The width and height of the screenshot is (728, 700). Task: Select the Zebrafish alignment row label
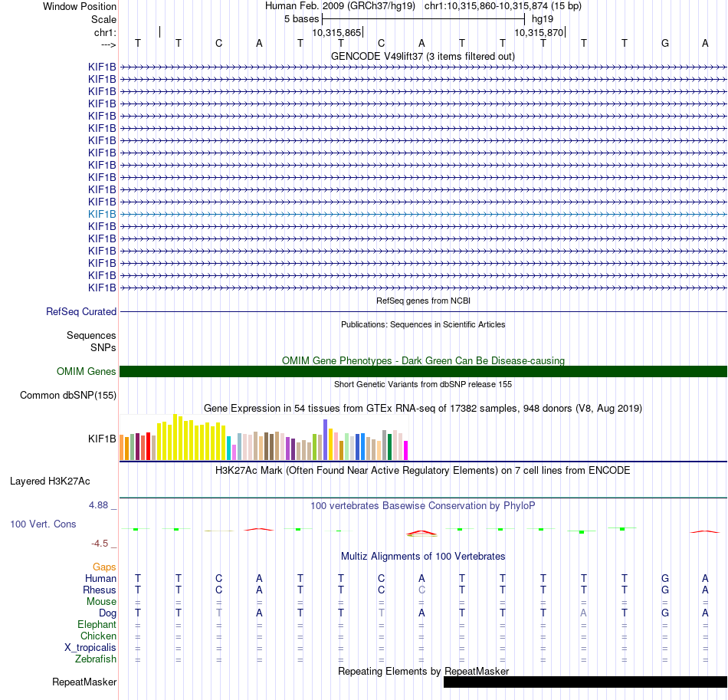click(95, 659)
